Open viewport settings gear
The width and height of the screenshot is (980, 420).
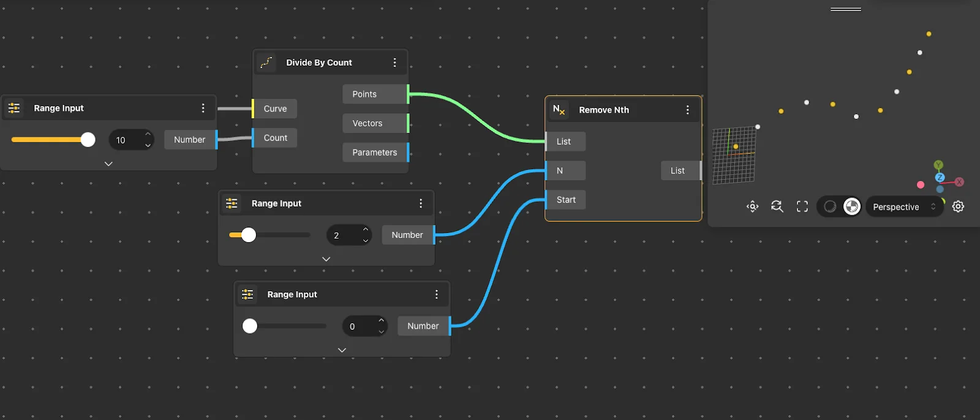click(x=958, y=207)
